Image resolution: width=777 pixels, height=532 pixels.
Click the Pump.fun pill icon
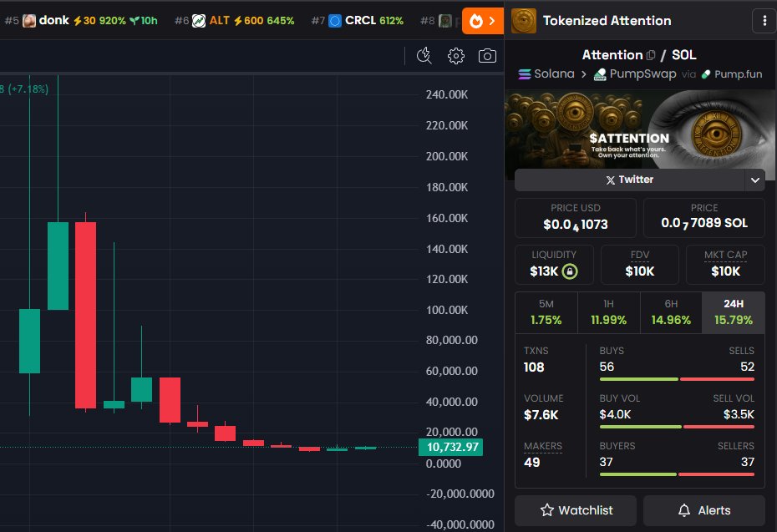pyautogui.click(x=706, y=74)
